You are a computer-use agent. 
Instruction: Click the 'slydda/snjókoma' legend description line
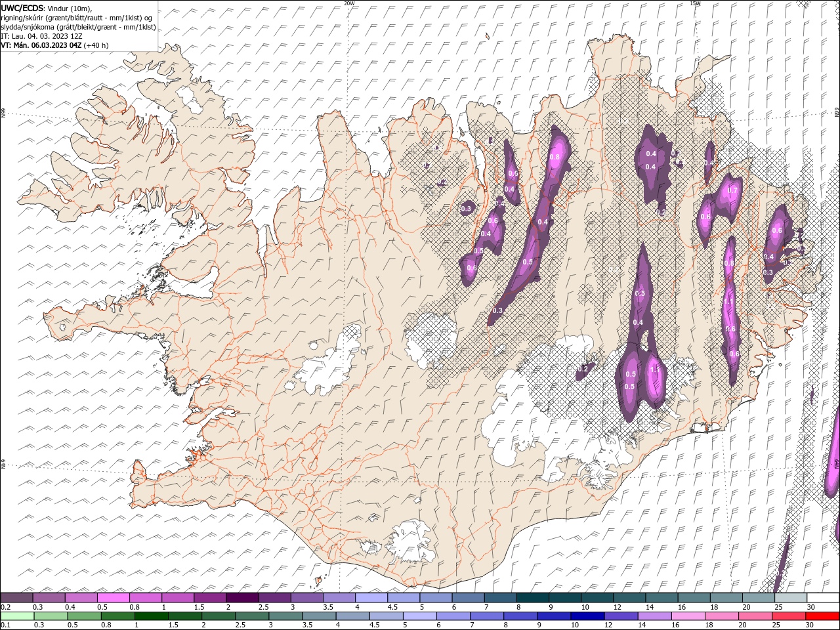[x=78, y=27]
